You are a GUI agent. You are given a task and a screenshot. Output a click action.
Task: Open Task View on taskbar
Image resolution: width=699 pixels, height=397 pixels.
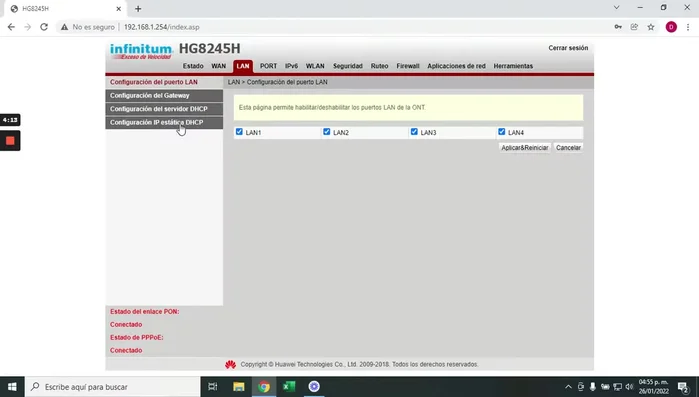point(213,387)
